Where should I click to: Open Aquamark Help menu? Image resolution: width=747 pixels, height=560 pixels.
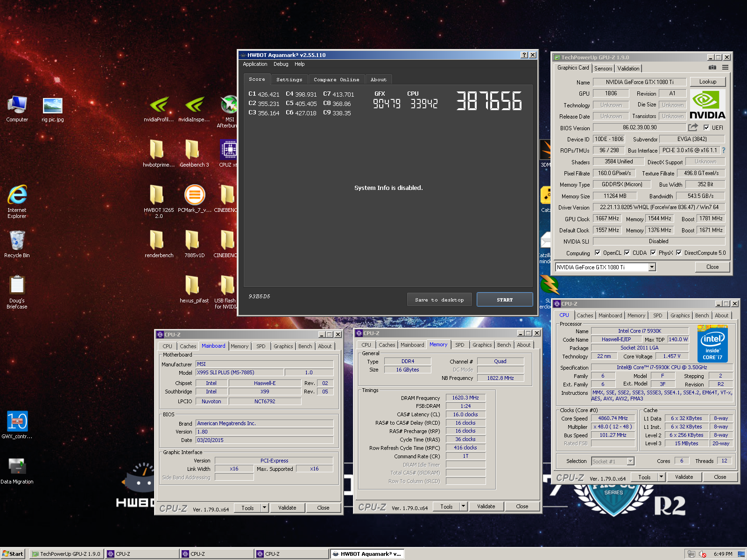click(299, 64)
